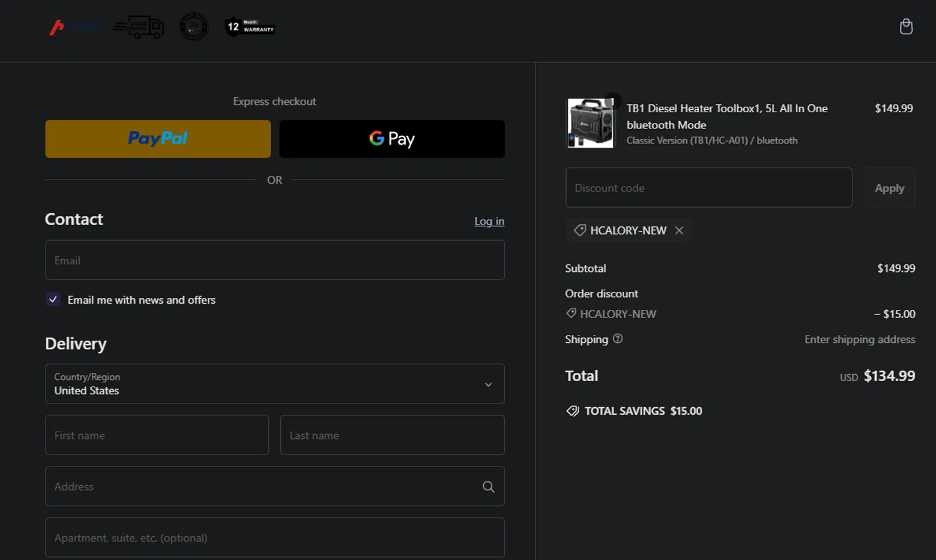Screen dimensions: 936x560
Task: Click the – $15.00 discount amount
Action: [x=894, y=314]
